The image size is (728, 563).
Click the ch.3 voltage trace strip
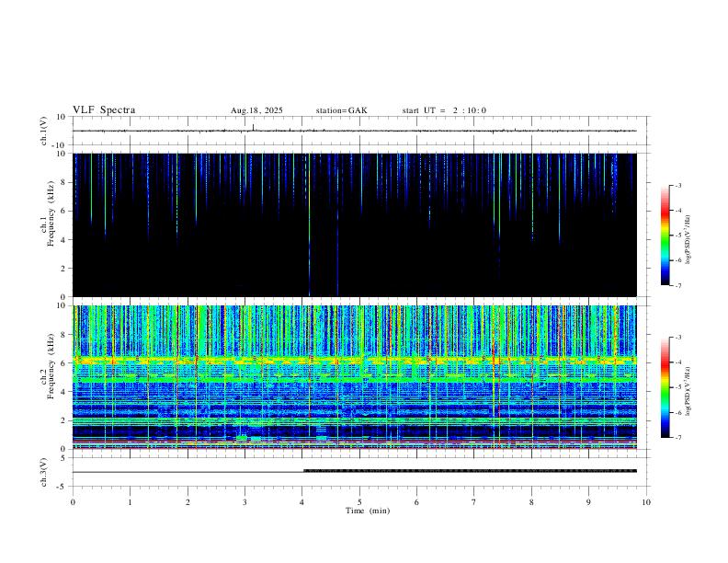(354, 472)
